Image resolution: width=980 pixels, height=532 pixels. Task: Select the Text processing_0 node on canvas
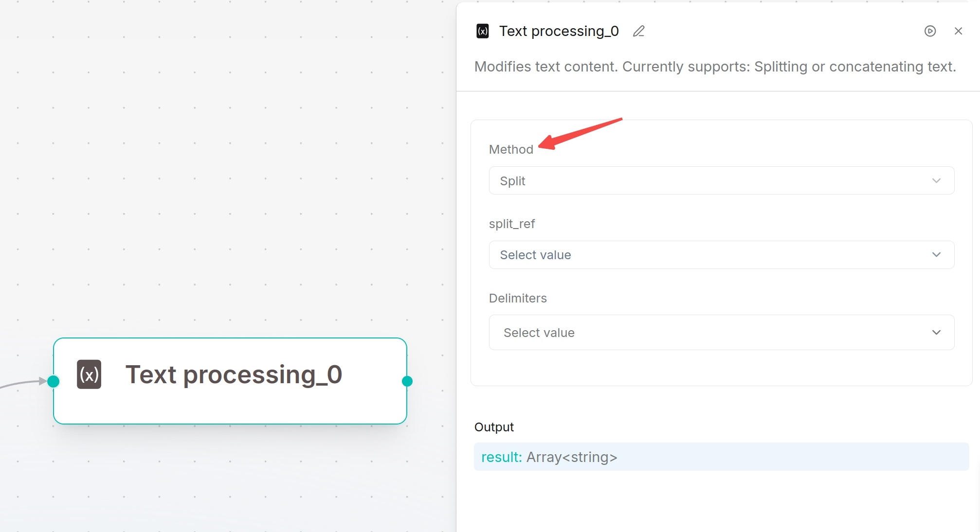point(230,381)
